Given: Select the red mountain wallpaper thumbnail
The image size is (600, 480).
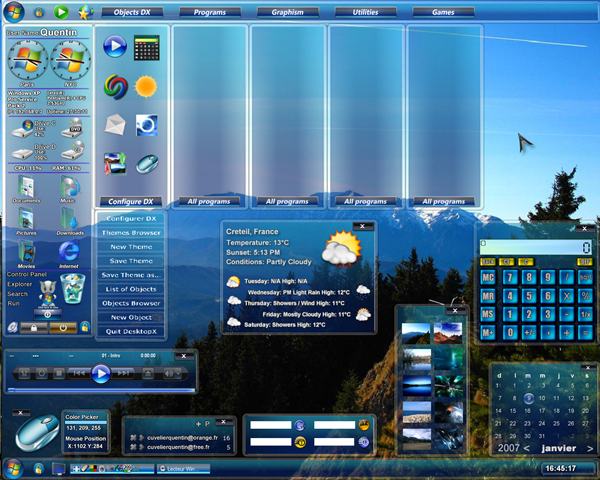Looking at the screenshot, I should pyautogui.click(x=448, y=333).
